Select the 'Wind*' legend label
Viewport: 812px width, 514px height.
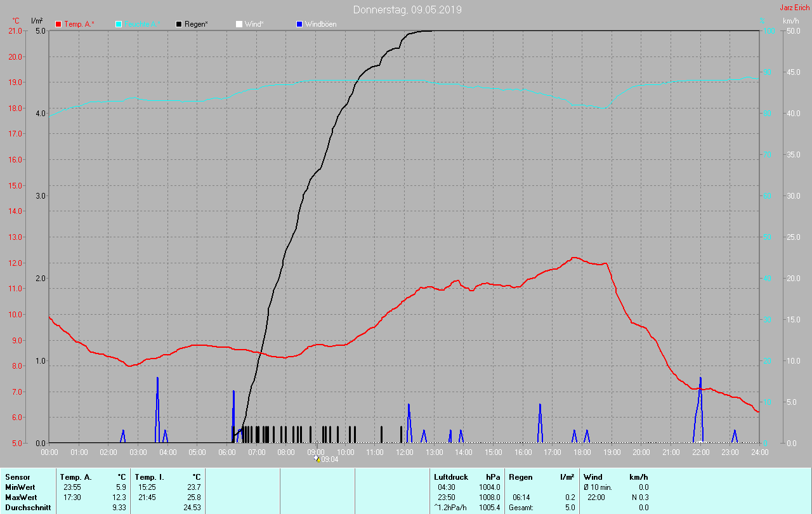coord(254,24)
